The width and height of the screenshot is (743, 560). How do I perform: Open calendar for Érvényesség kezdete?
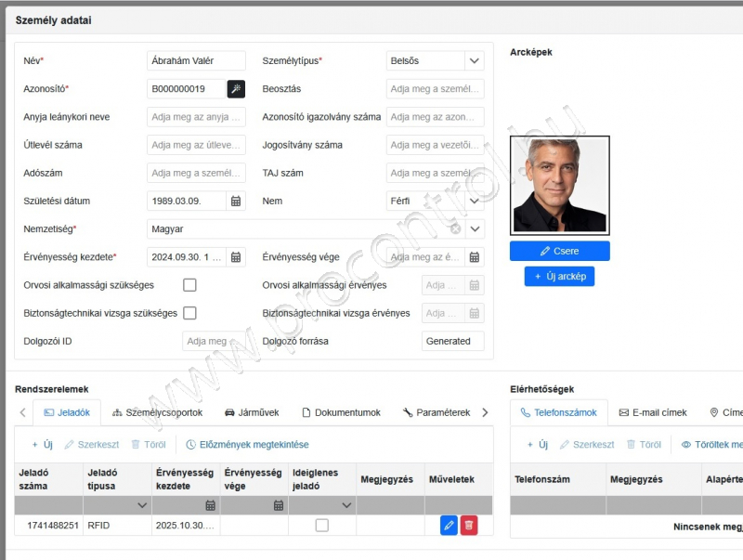236,257
